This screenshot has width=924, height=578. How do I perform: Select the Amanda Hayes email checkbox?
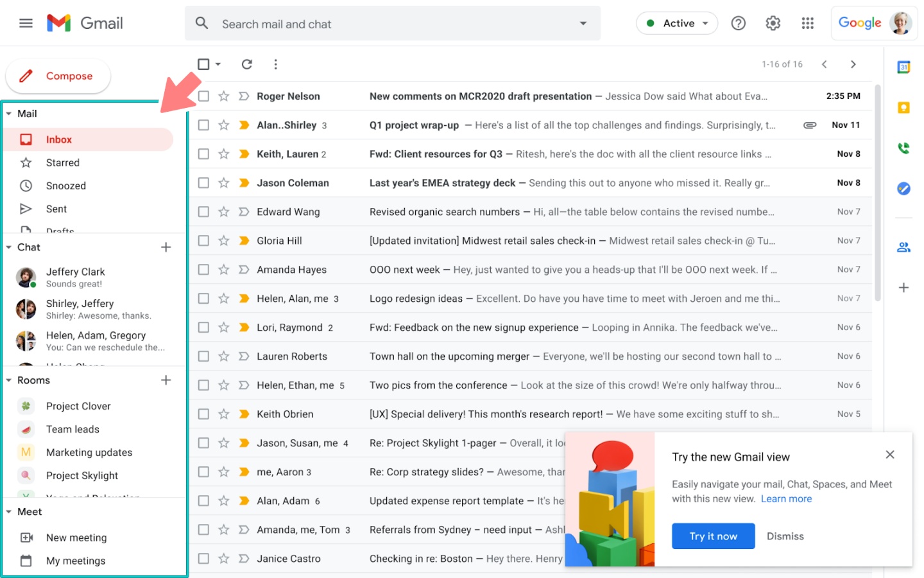click(x=203, y=270)
